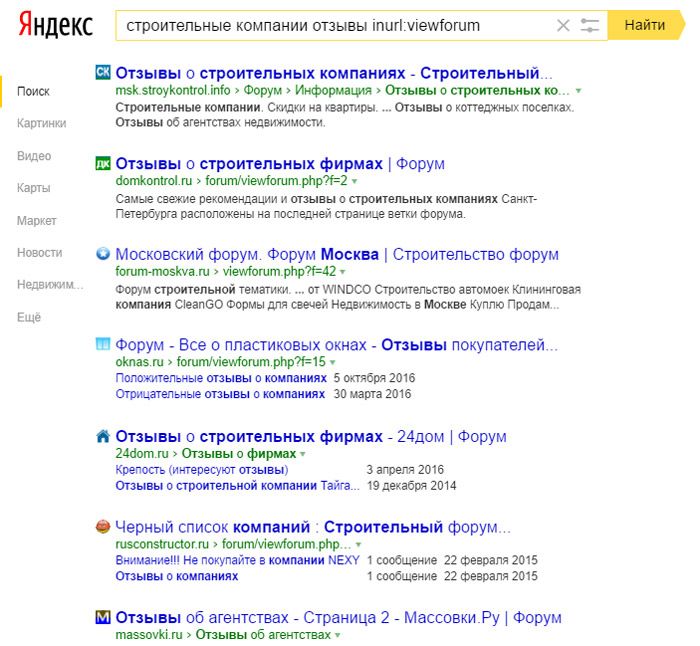
Task: Click the forum-moskva.ru domain link
Action: (162, 271)
